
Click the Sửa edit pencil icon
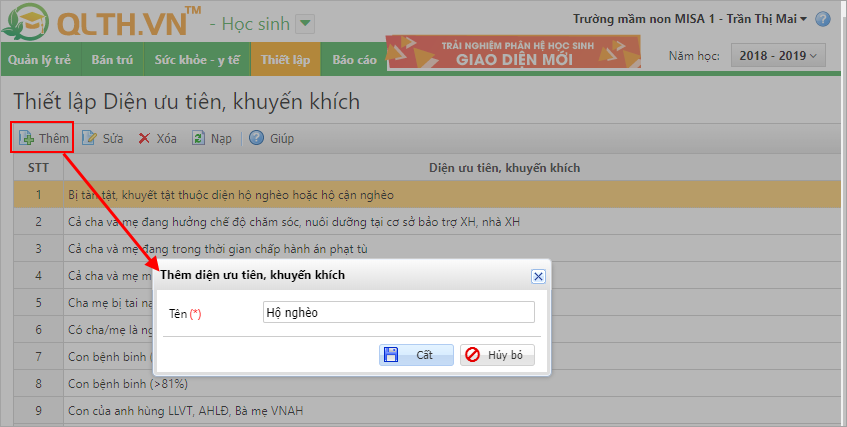click(x=89, y=138)
